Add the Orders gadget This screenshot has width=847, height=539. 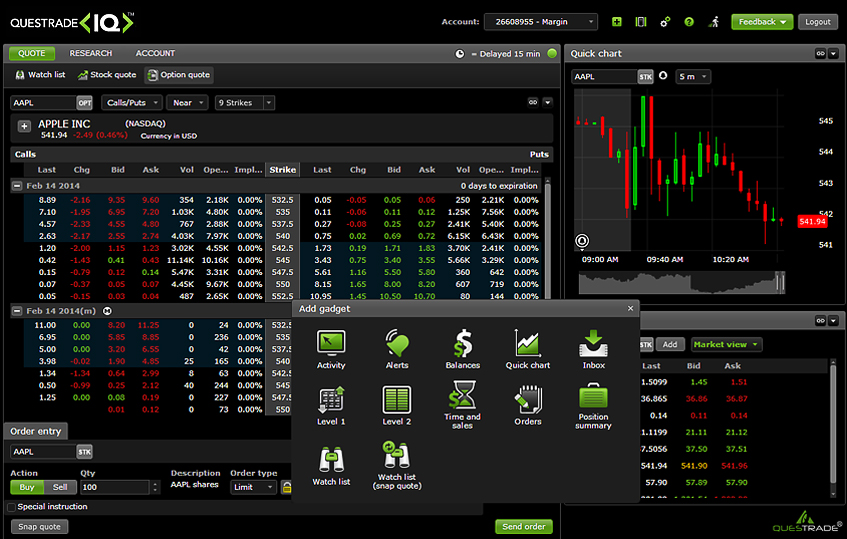click(x=528, y=406)
